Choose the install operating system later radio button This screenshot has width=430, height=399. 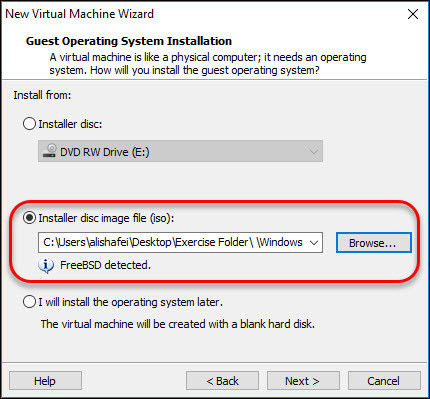pos(29,302)
